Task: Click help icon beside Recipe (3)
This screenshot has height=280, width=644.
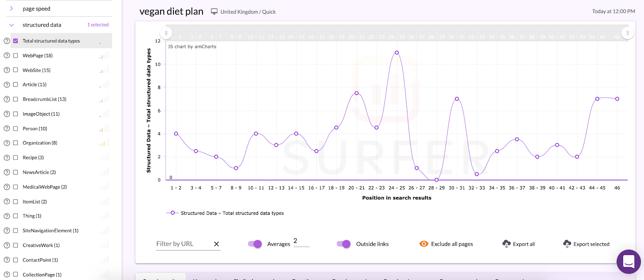Action: [x=7, y=158]
